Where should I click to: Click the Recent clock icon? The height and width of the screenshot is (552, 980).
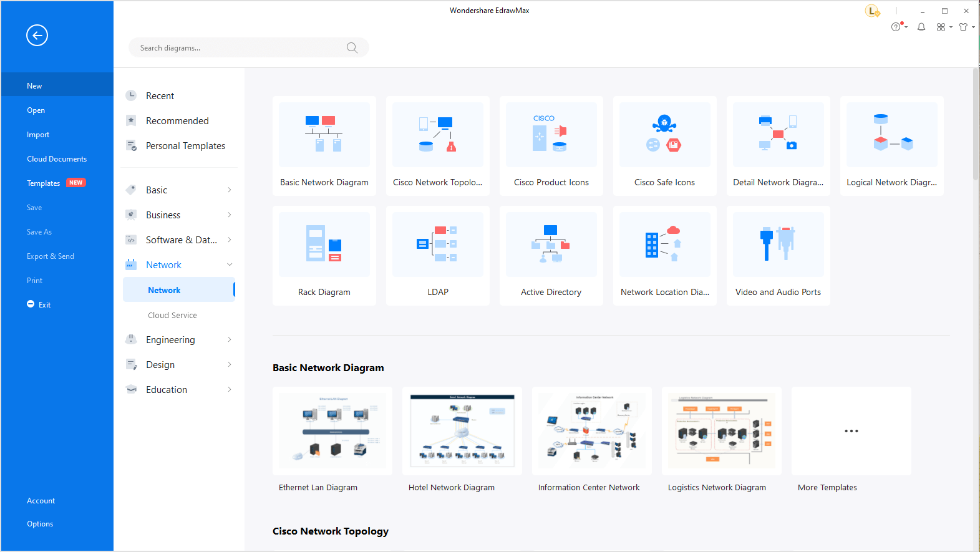click(131, 95)
